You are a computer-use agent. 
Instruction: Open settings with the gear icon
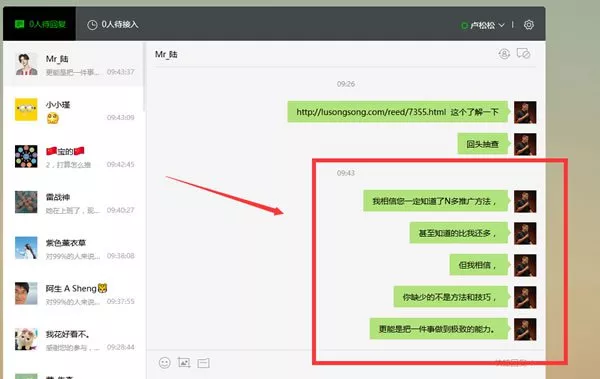pyautogui.click(x=529, y=25)
